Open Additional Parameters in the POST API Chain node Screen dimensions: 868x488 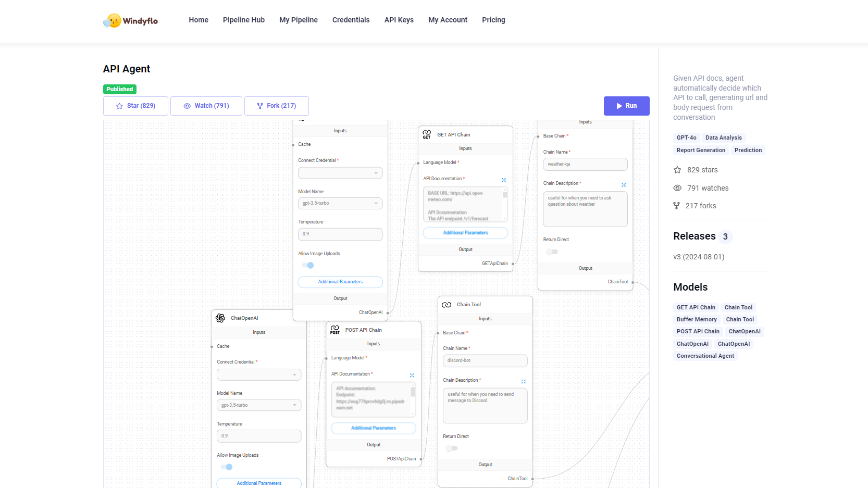tap(374, 428)
